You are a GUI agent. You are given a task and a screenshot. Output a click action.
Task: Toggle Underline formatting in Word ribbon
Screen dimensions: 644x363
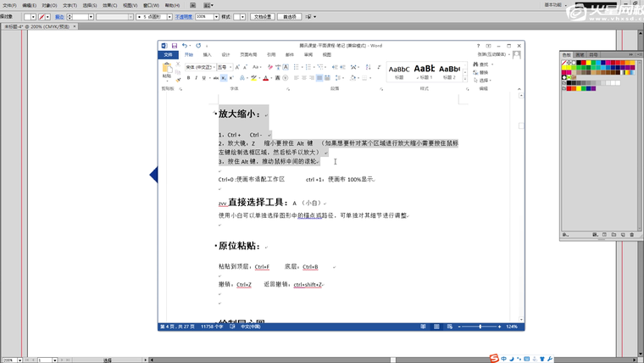[204, 78]
